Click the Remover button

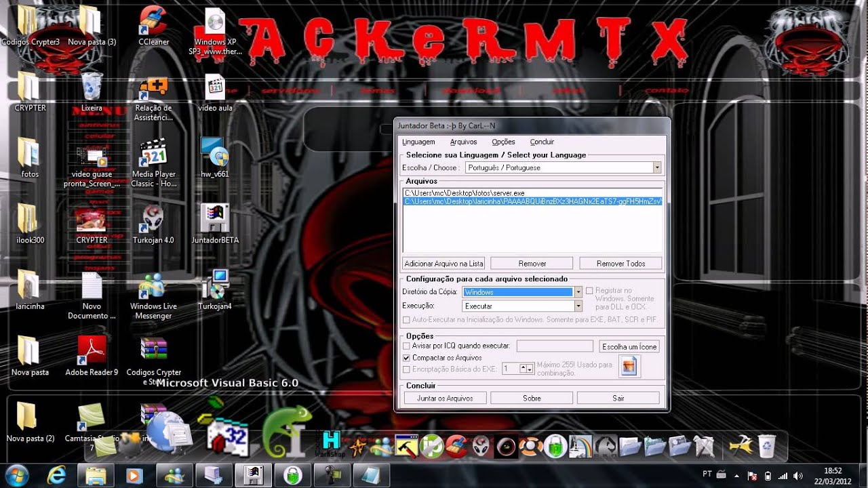532,264
